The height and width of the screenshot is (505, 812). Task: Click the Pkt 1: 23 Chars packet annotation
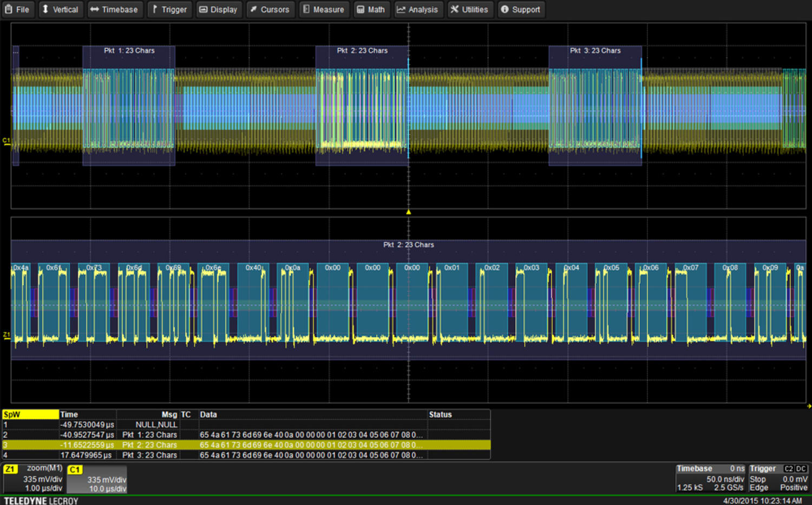point(129,50)
